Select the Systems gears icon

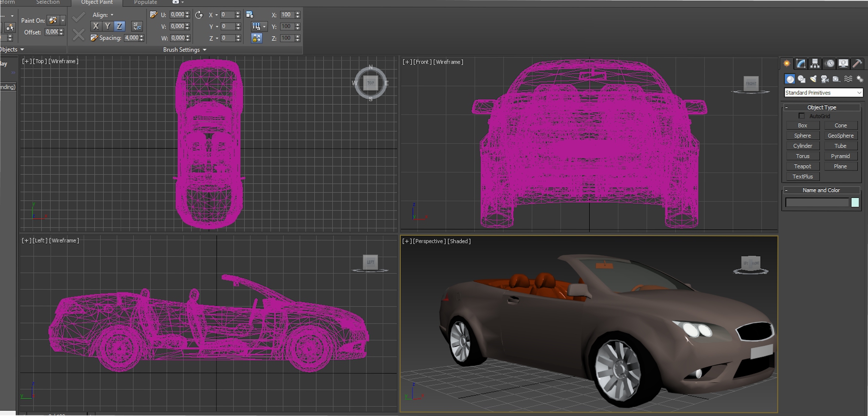[x=860, y=79]
